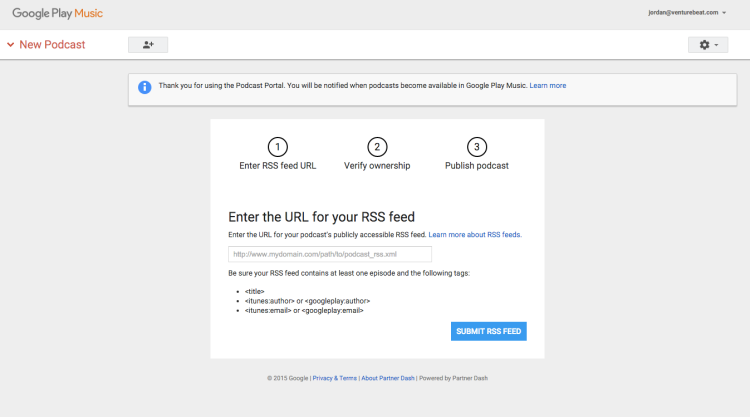750x417 pixels.
Task: Click the © 2015 Google text
Action: [x=287, y=378]
